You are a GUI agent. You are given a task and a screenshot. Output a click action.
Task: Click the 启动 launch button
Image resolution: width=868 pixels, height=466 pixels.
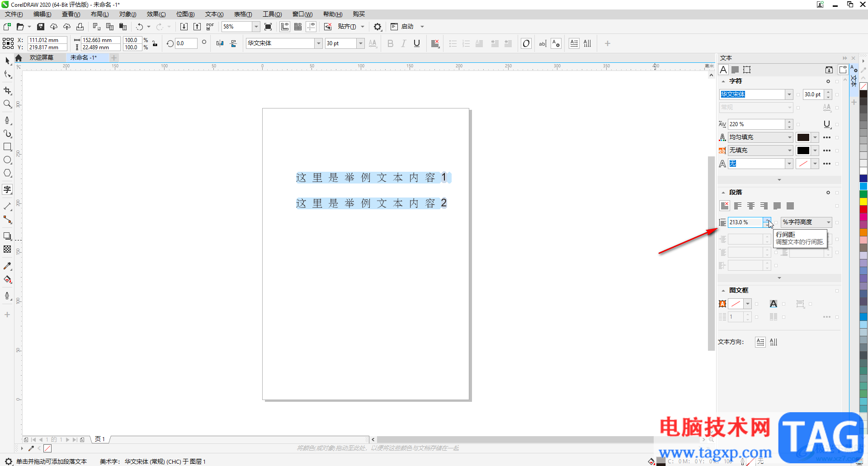(x=407, y=27)
